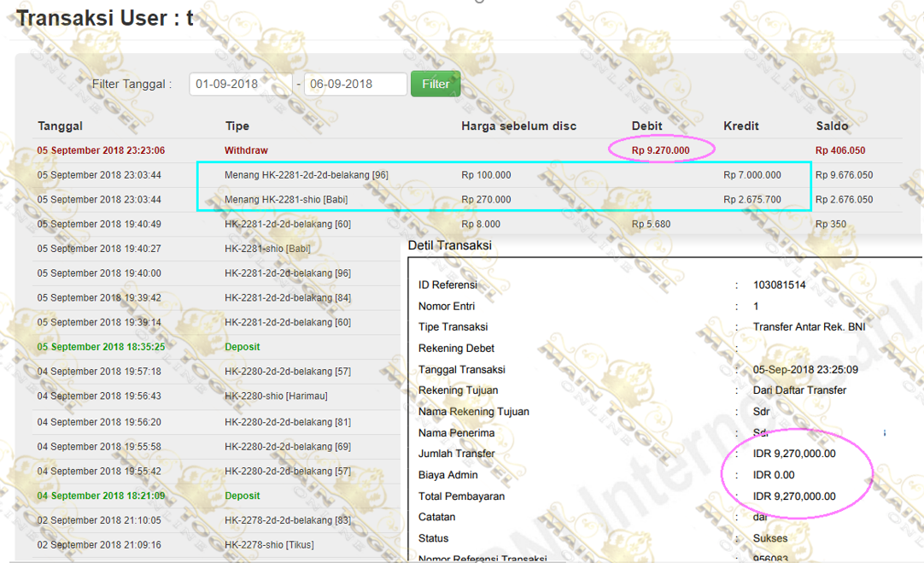Click the Saldo column header
The width and height of the screenshot is (924, 563).
832,126
